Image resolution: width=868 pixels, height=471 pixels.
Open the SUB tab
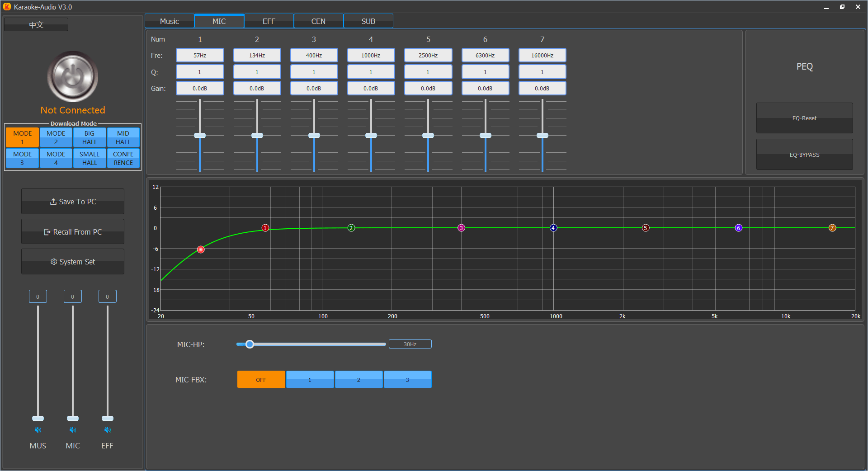(368, 21)
